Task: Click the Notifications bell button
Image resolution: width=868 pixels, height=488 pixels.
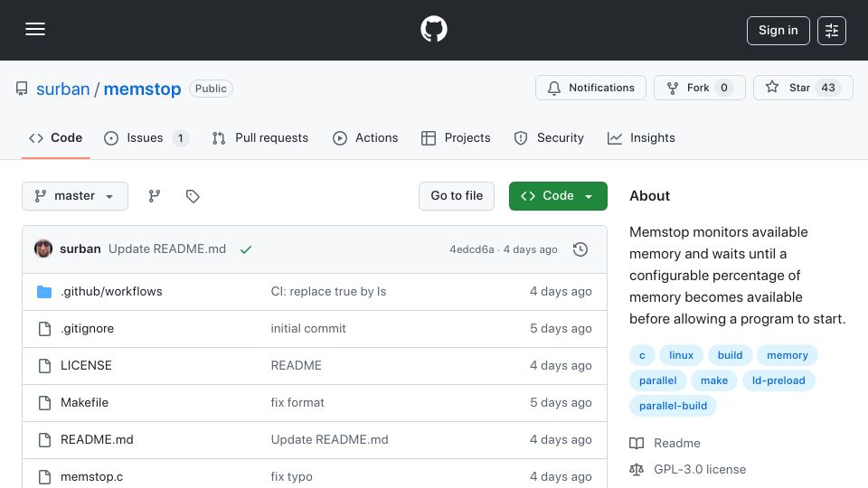Action: tap(590, 88)
